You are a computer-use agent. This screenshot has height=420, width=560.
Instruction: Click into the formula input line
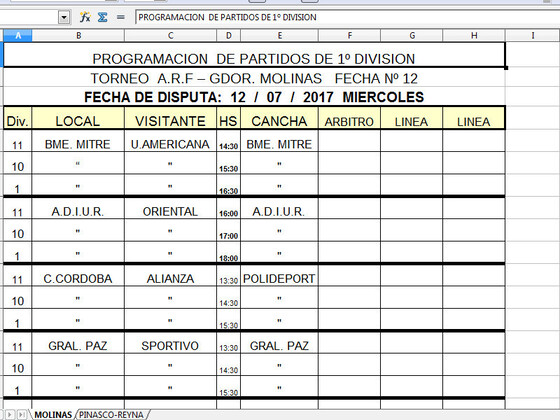click(x=347, y=17)
